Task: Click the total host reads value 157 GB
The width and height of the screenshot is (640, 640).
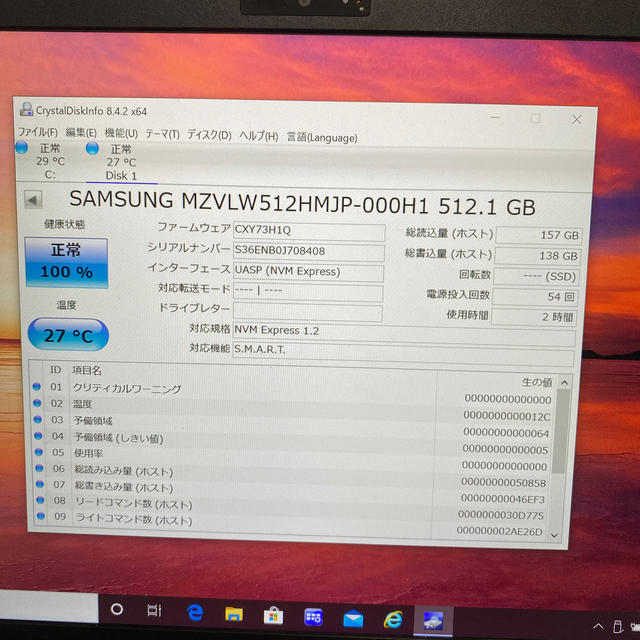Action: (539, 236)
